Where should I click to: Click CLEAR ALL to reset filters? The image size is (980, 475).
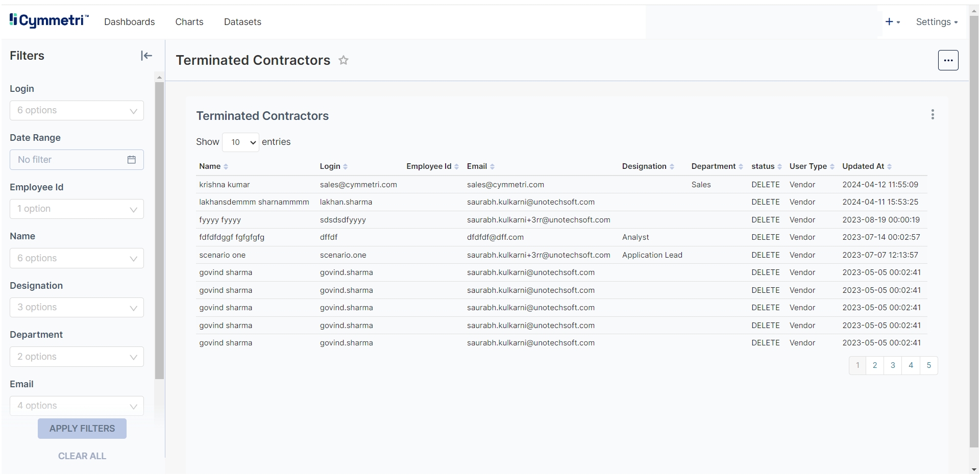tap(82, 456)
